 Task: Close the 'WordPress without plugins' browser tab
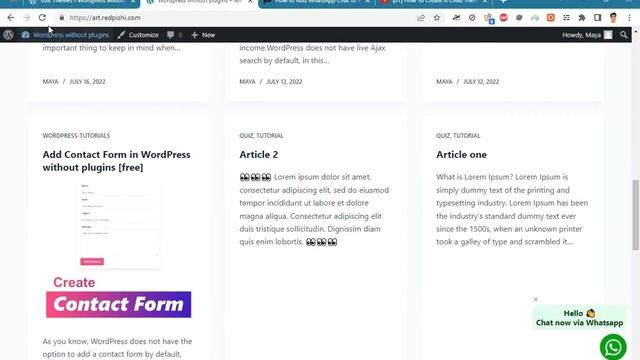[250, 2]
